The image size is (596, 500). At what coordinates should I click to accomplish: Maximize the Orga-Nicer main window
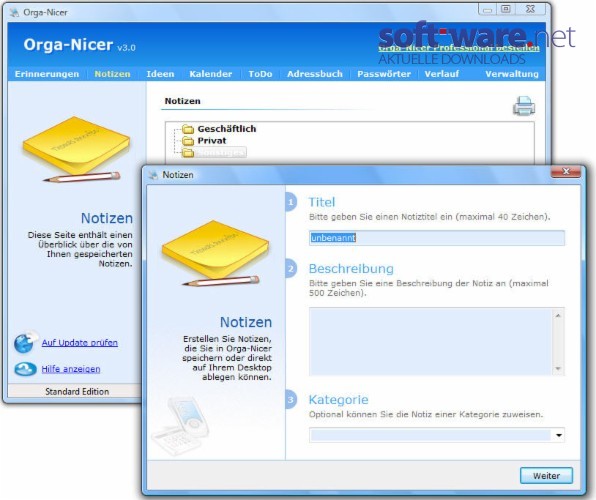pyautogui.click(x=506, y=9)
